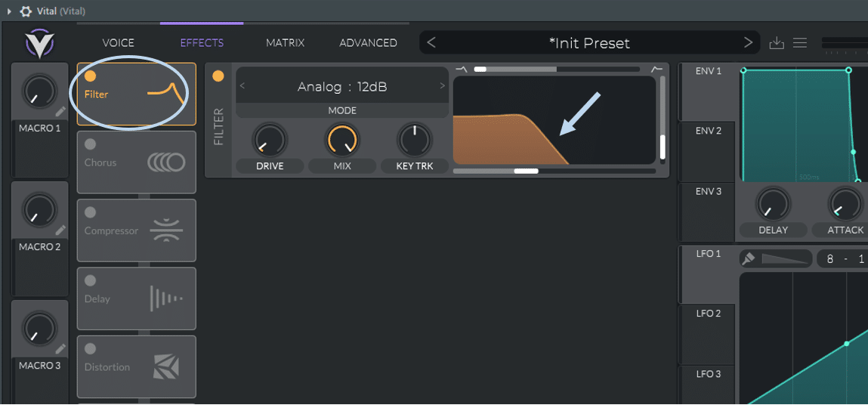Click the Delay effect card
The width and height of the screenshot is (868, 405).
[x=136, y=298]
